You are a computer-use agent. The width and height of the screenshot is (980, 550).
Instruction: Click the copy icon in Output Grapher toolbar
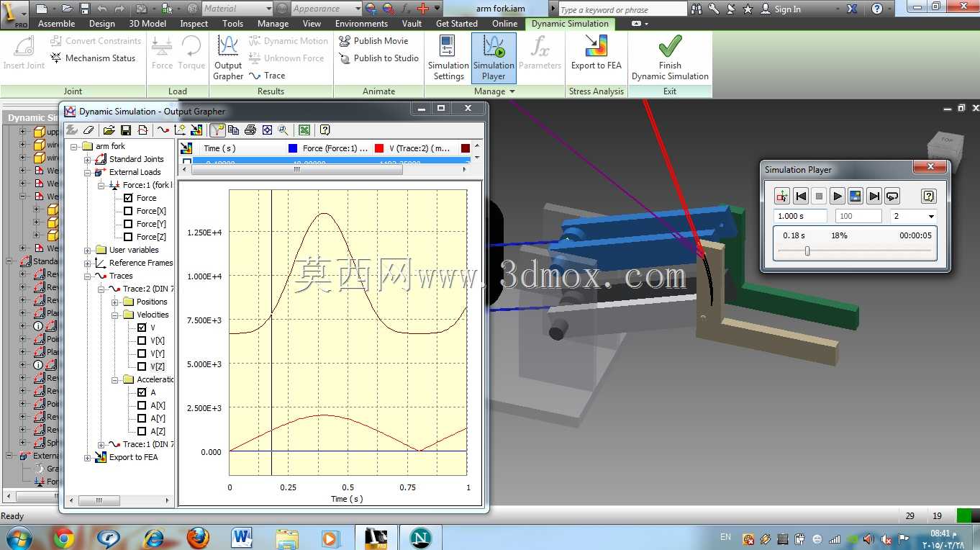233,130
